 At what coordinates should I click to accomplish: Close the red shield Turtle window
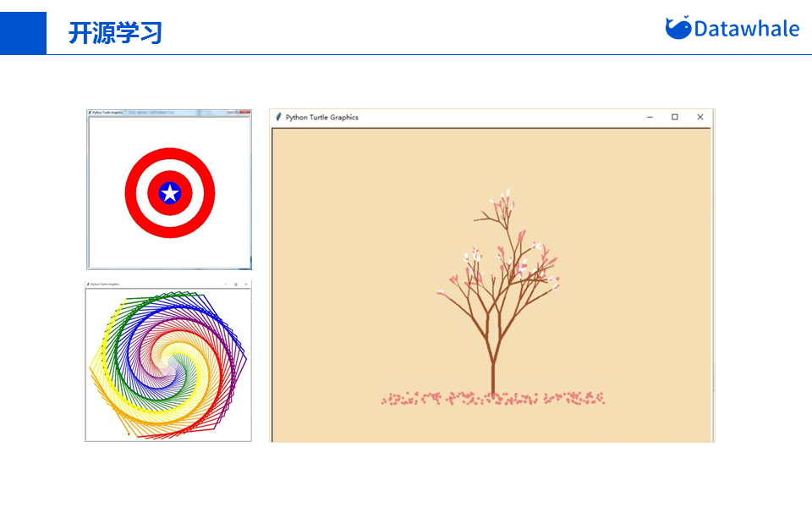pyautogui.click(x=246, y=112)
